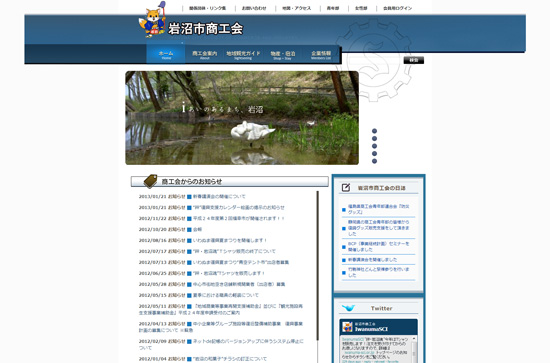Open 青年部 in the top menu
Image resolution: width=550 pixels, height=363 pixels.
click(x=333, y=8)
